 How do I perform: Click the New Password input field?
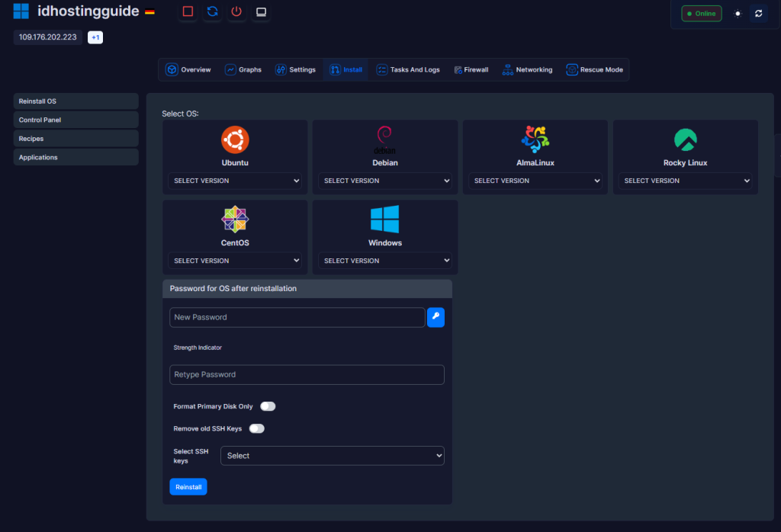click(297, 317)
